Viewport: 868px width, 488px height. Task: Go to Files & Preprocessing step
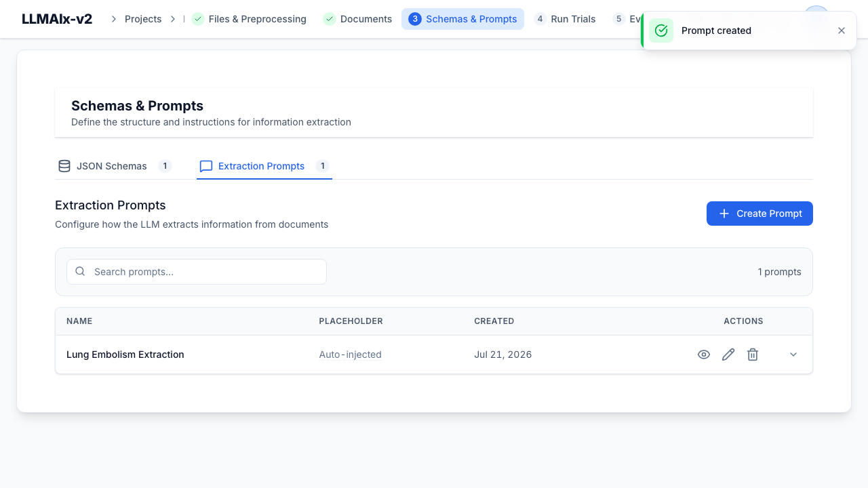[249, 19]
